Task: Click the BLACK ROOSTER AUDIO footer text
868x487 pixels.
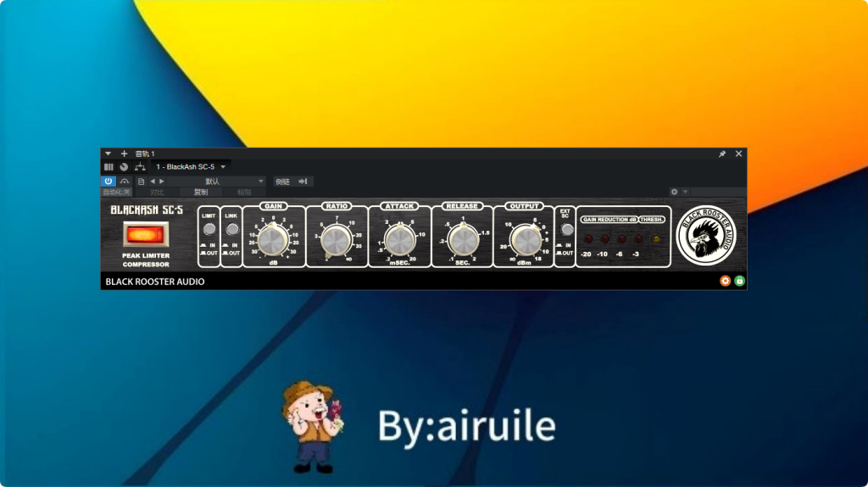Action: [x=155, y=282]
